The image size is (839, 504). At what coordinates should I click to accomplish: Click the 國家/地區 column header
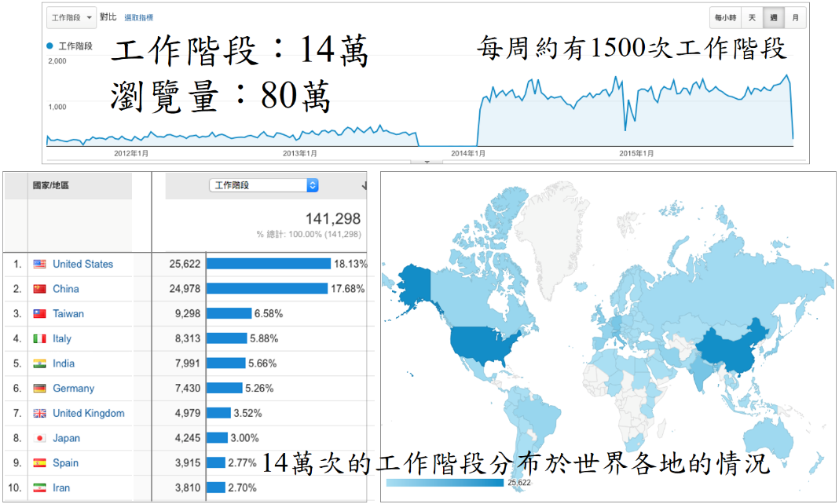coord(50,185)
